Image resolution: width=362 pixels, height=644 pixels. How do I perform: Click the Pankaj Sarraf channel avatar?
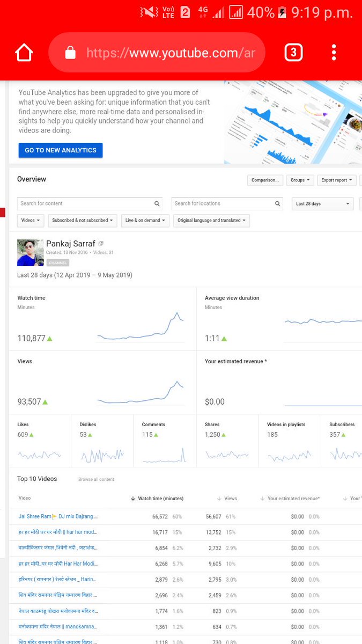[31, 253]
